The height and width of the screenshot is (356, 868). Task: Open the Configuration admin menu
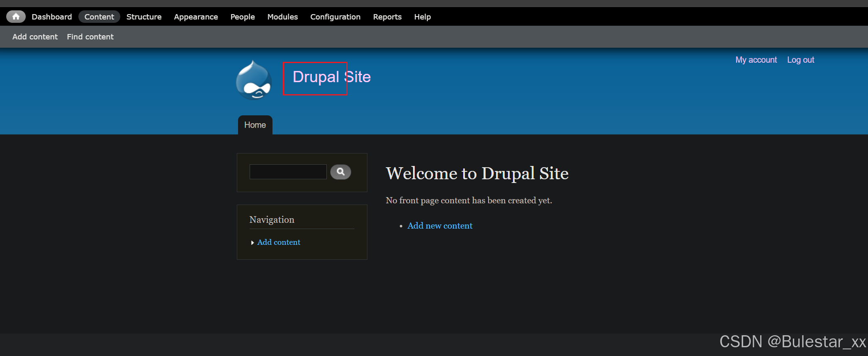tap(336, 17)
